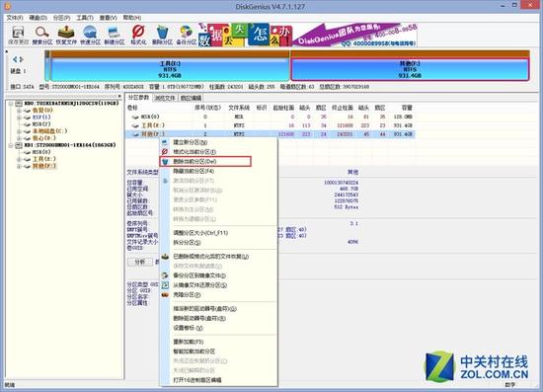Choose 从镜像文件还原分区 in context menu
Image resolution: width=543 pixels, height=392 pixels.
pyautogui.click(x=200, y=285)
